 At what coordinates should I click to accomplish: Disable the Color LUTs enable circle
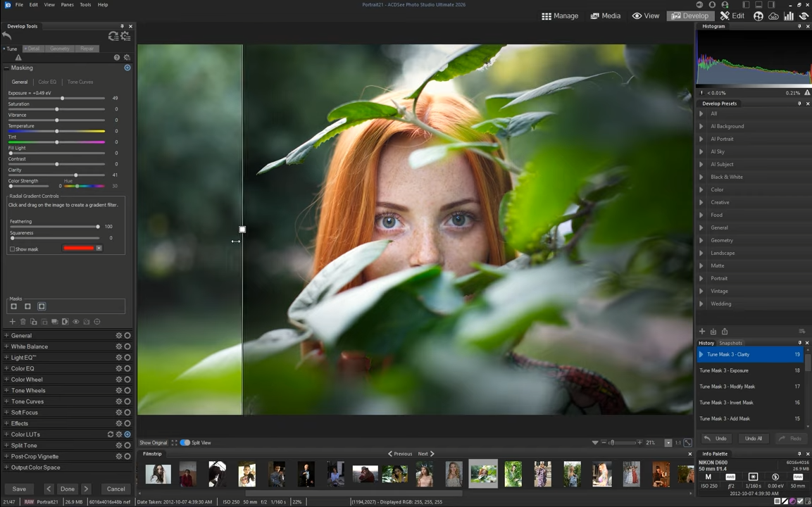tap(127, 434)
